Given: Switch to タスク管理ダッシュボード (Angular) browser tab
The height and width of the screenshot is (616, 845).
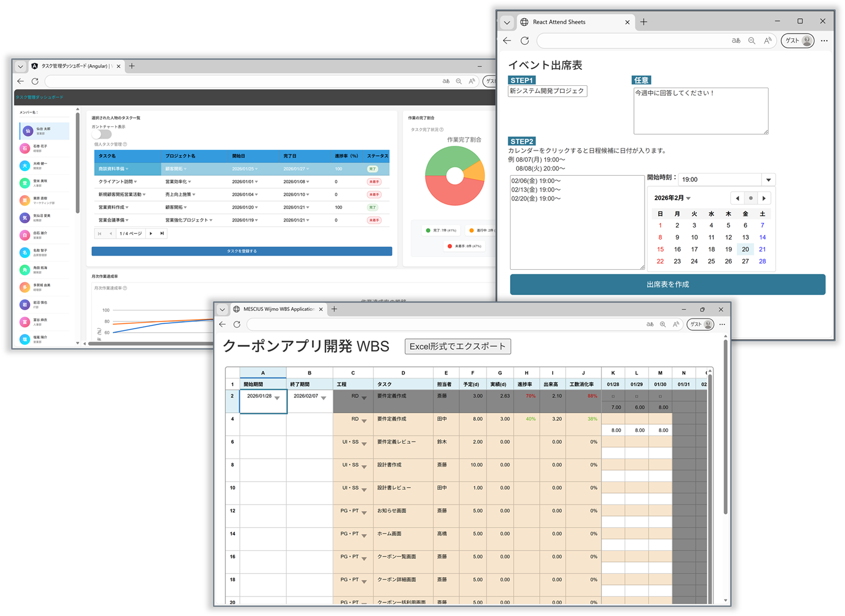Looking at the screenshot, I should pos(75,66).
